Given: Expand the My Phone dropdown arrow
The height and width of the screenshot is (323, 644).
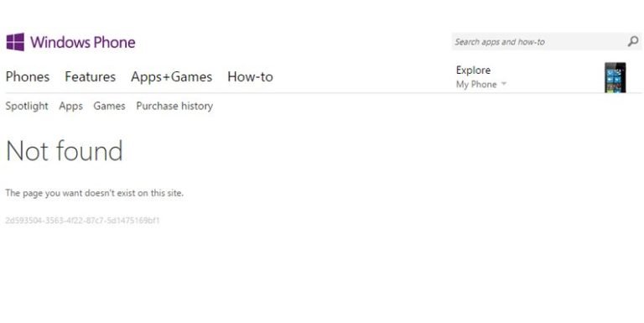Looking at the screenshot, I should pos(503,84).
